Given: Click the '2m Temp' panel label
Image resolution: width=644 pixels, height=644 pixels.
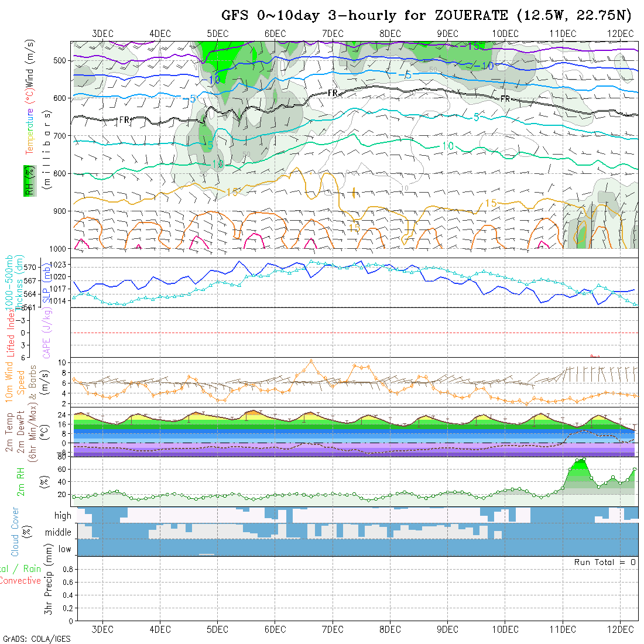Looking at the screenshot, I should (9, 432).
